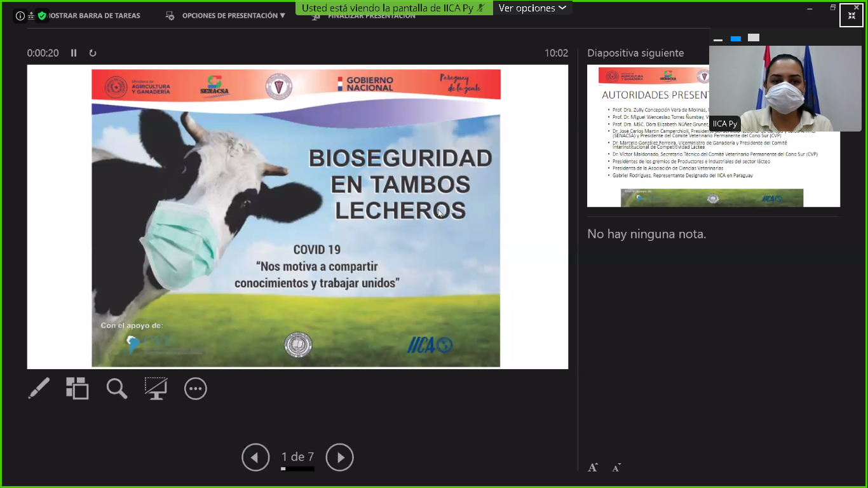
Task: Open Opciones de presentación dropdown
Action: point(226,15)
